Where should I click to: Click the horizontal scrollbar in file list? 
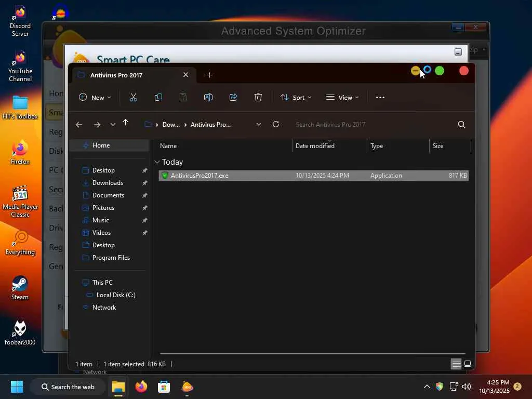pos(312,353)
